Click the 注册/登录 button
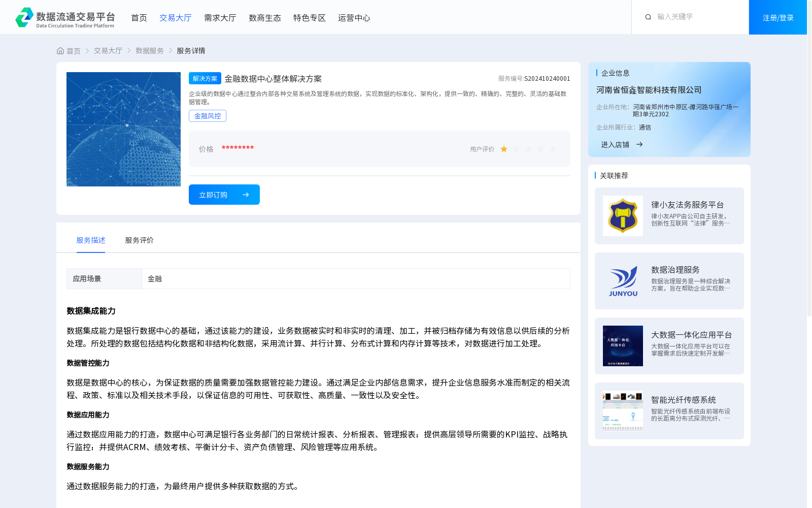 pyautogui.click(x=778, y=17)
